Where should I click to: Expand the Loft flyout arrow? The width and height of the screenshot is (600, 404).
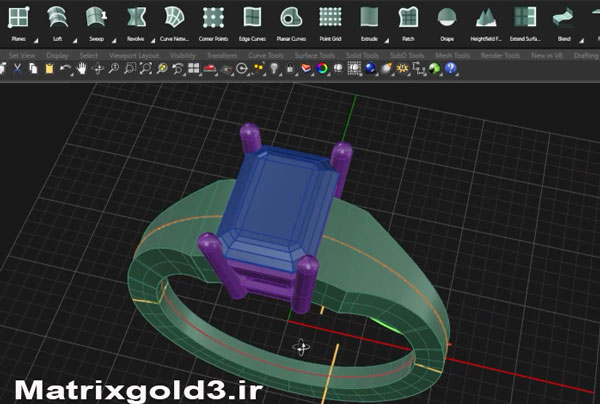75,40
